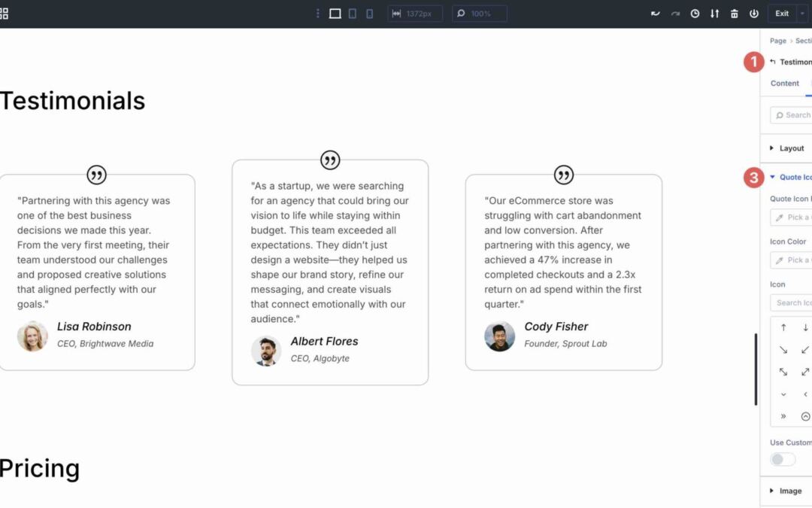Select the desktop preview icon
The image size is (812, 508).
click(335, 13)
